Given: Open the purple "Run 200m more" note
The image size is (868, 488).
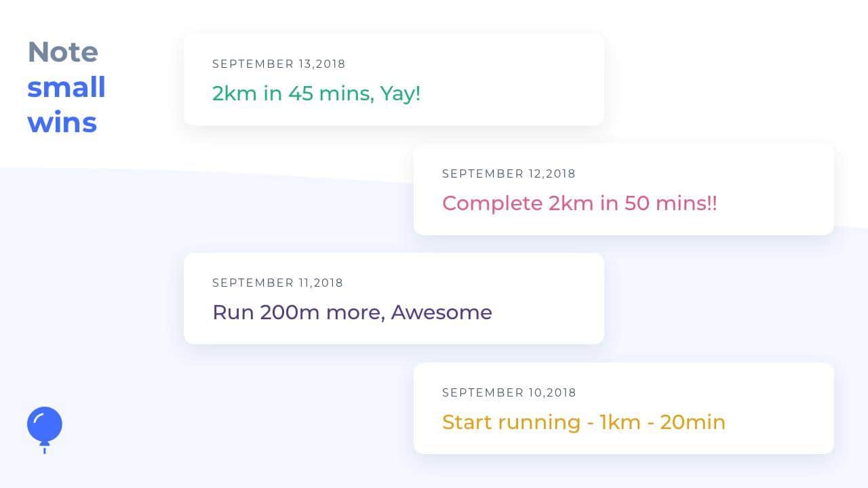Looking at the screenshot, I should pos(352,312).
